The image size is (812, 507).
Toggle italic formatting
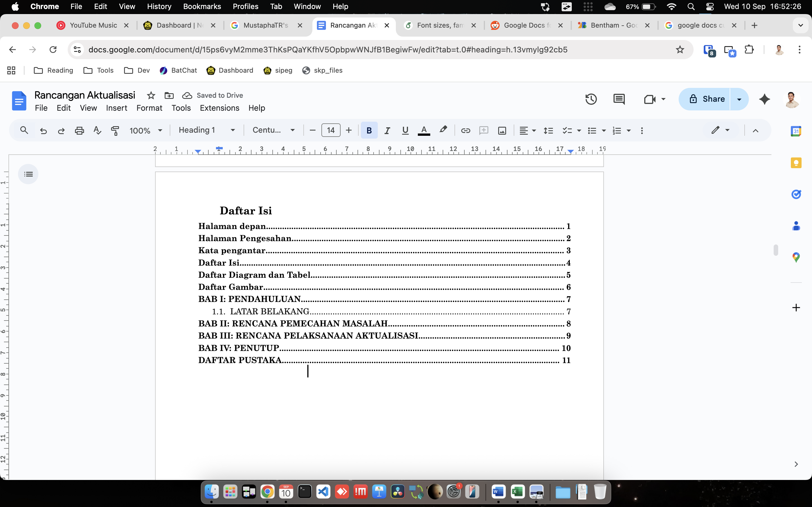[387, 130]
